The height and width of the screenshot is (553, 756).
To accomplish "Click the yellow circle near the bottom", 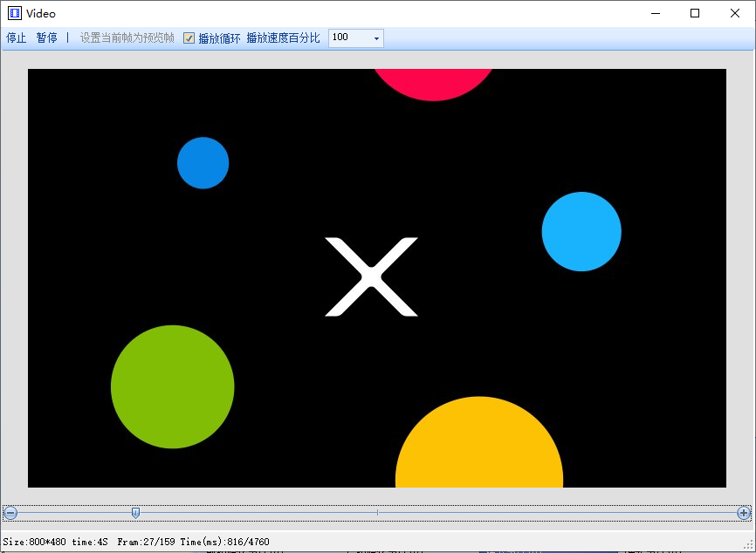I will [x=479, y=445].
